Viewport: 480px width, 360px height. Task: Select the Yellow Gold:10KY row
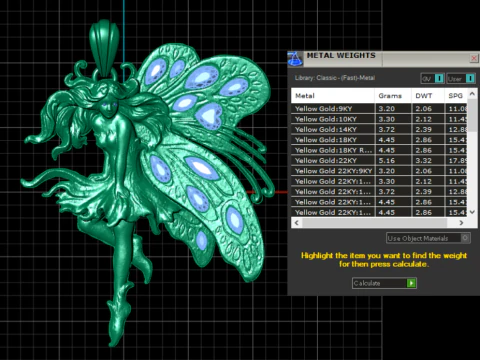point(379,119)
